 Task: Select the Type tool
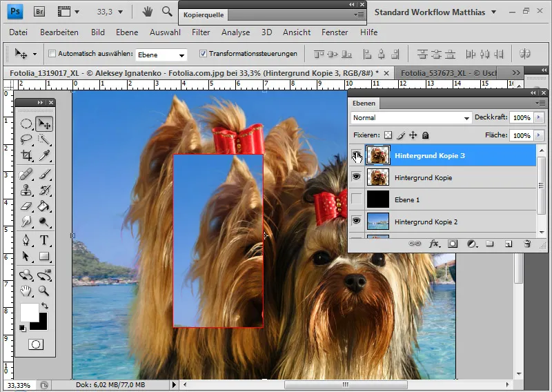coord(44,240)
